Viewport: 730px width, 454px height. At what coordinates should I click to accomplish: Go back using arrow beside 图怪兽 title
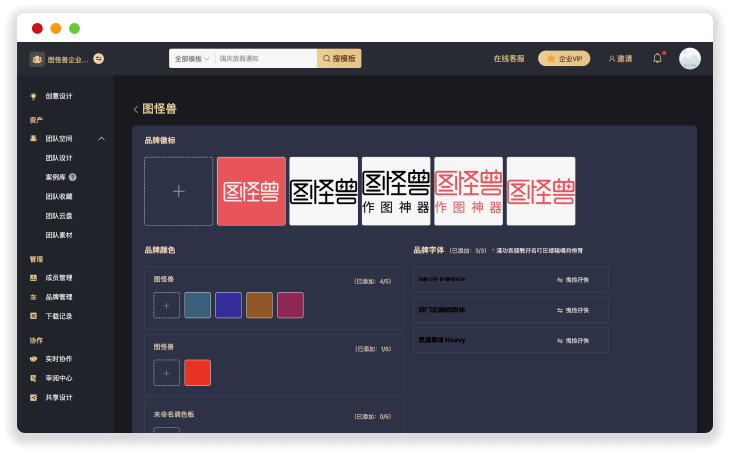click(136, 109)
